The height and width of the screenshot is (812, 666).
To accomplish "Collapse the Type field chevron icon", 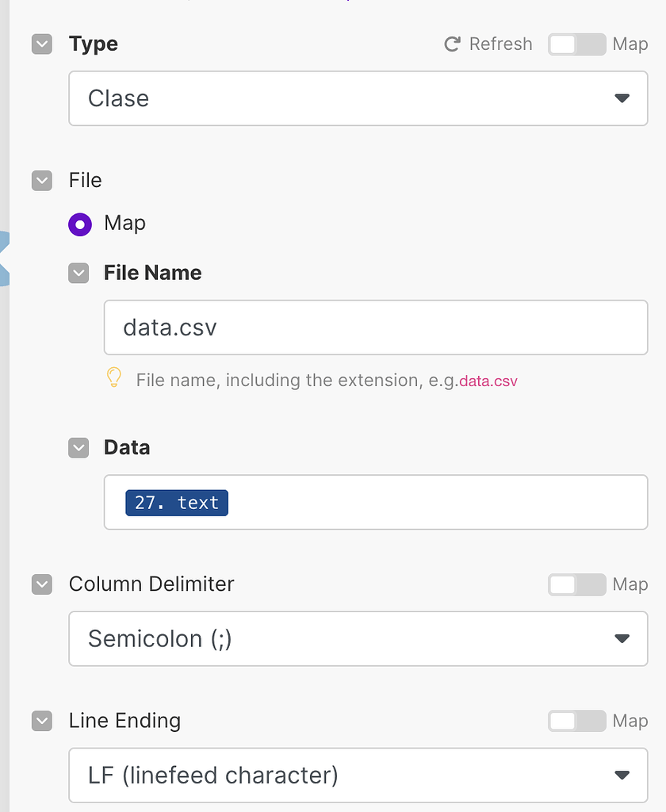I will pyautogui.click(x=42, y=44).
